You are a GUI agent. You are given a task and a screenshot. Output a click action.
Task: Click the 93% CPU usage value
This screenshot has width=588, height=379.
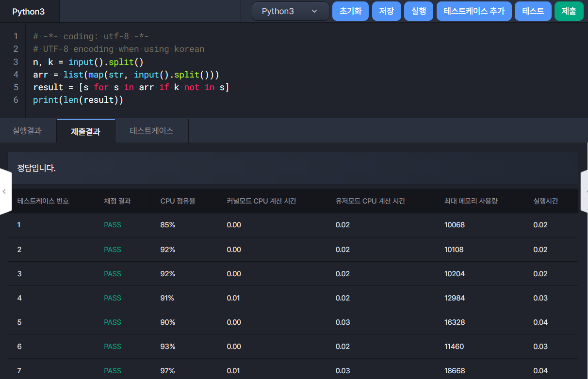(168, 347)
